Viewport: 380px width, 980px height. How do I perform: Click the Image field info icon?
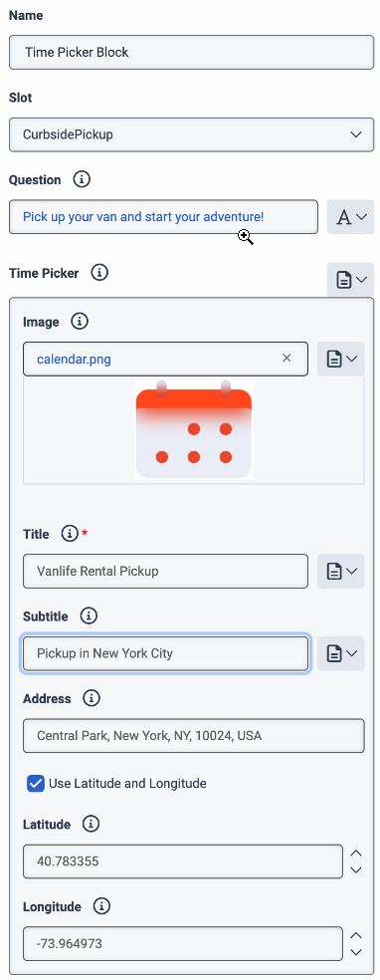pos(80,322)
